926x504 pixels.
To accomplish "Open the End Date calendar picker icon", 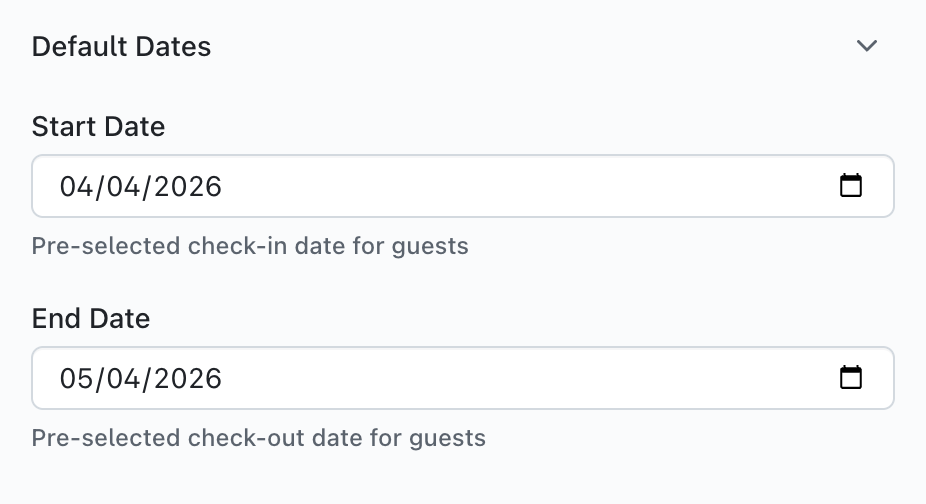I will tap(850, 378).
